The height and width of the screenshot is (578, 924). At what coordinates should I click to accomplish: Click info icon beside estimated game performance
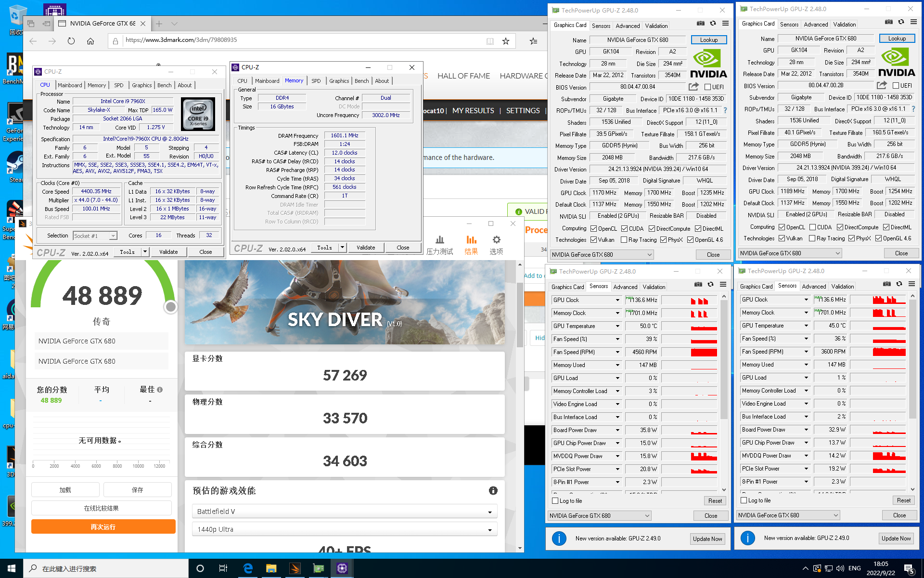(493, 490)
